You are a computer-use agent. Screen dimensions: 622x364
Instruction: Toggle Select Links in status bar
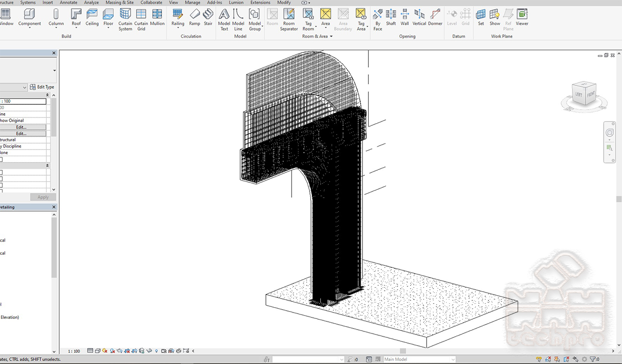[539, 359]
